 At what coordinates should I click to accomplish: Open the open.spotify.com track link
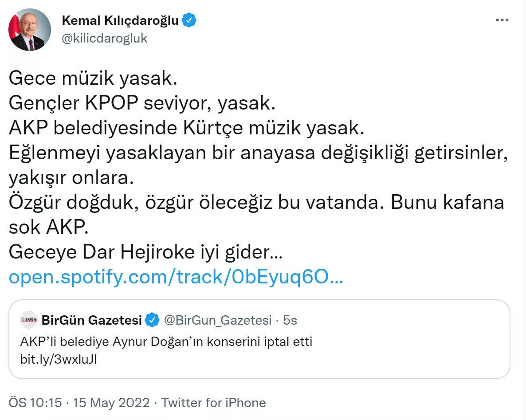[176, 278]
